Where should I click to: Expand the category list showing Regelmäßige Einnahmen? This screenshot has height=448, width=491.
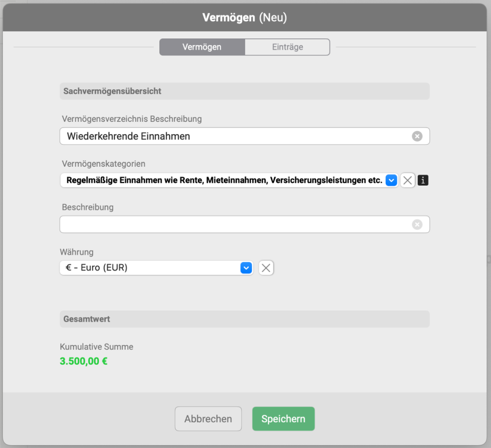point(224,180)
